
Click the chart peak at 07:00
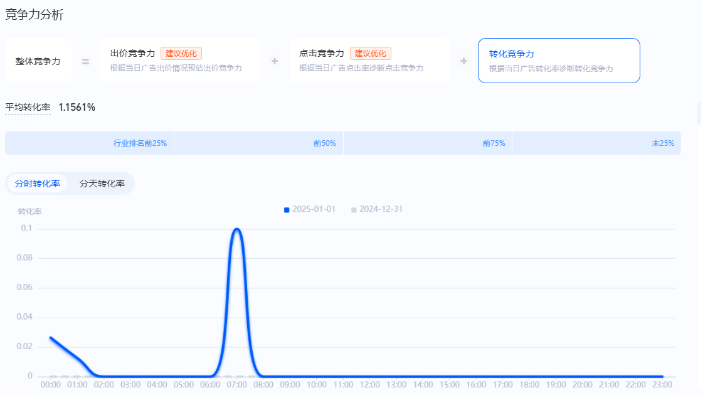coord(236,229)
